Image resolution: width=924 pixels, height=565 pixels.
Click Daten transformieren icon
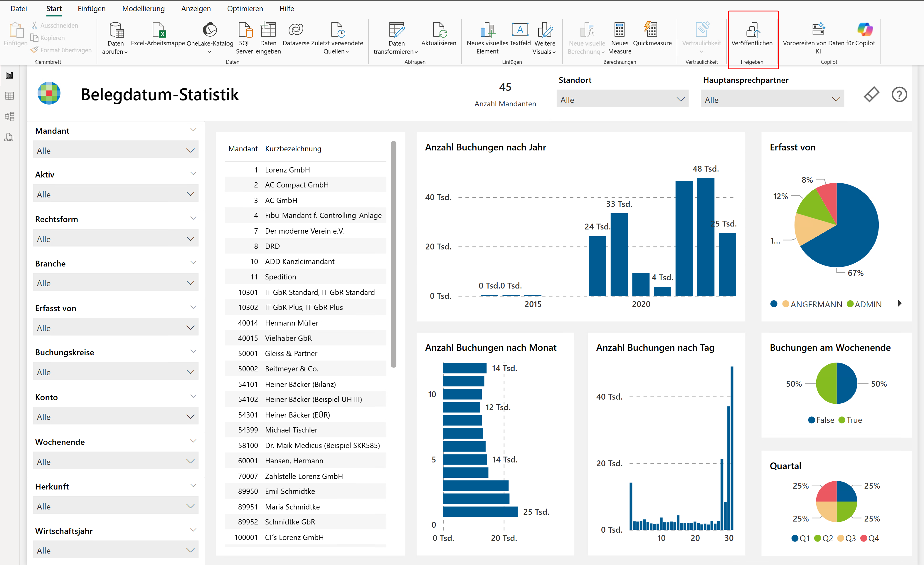(396, 29)
